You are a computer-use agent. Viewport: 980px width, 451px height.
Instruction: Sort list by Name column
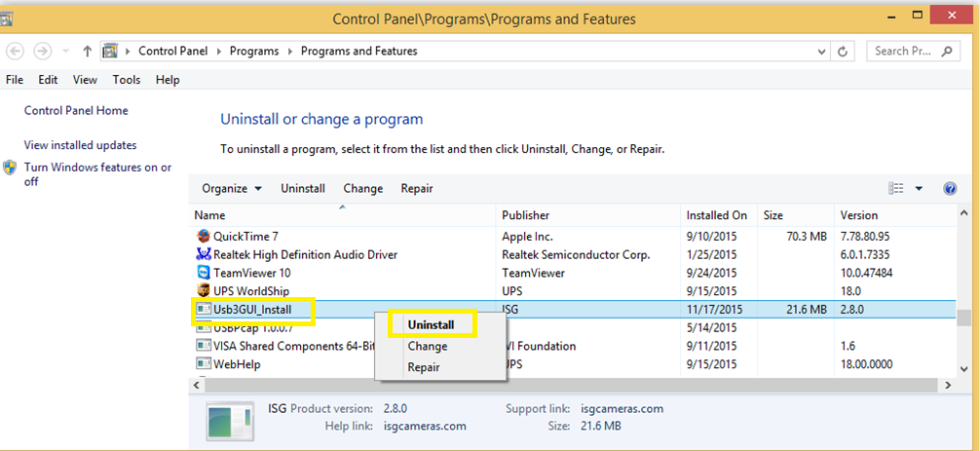343,215
